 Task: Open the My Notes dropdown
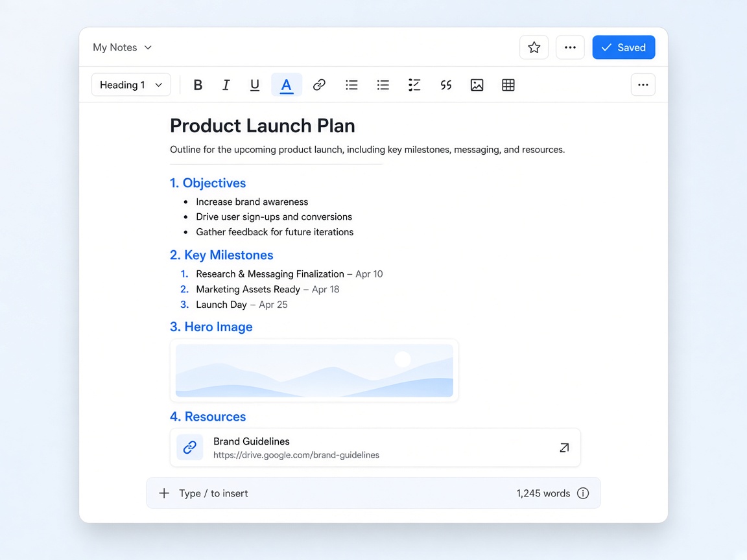tap(123, 47)
